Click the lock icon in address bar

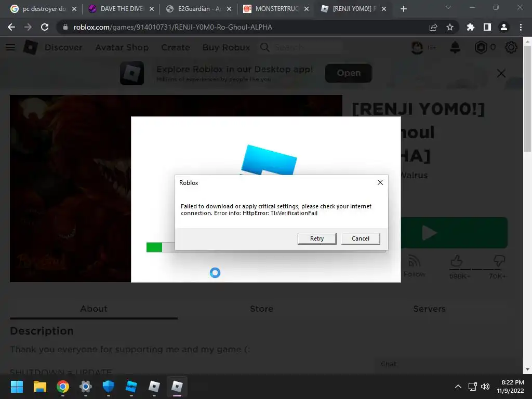tap(65, 27)
